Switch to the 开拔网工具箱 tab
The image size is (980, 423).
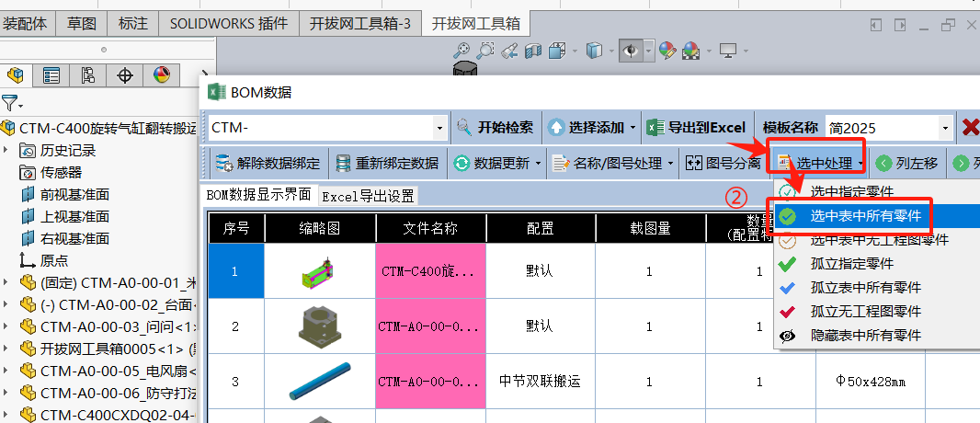[x=476, y=24]
